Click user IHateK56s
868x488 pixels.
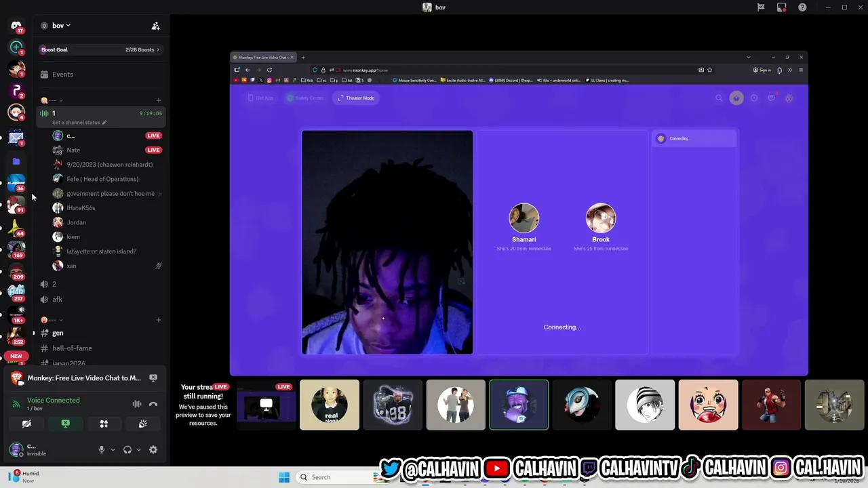(x=81, y=208)
